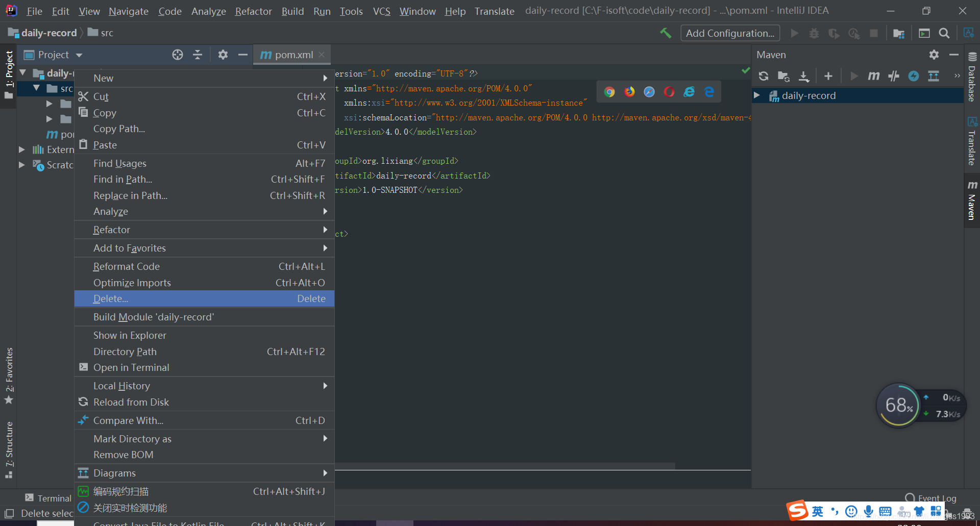Open pom.xml in Firefox browser
This screenshot has width=980, height=526.
[629, 92]
